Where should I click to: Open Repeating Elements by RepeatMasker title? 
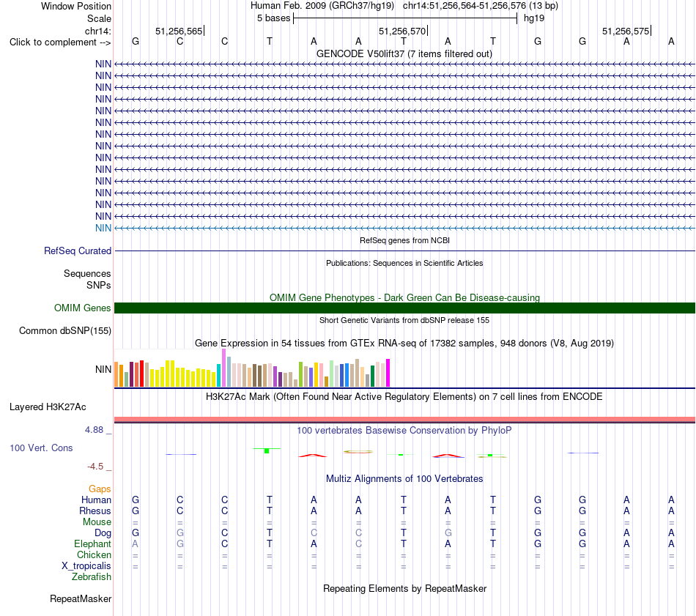coord(404,589)
